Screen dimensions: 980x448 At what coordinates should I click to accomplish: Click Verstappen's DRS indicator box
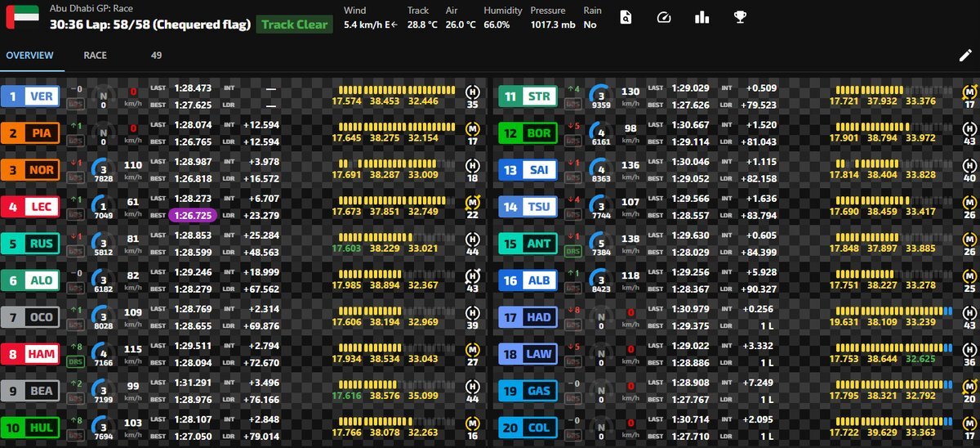pyautogui.click(x=76, y=104)
